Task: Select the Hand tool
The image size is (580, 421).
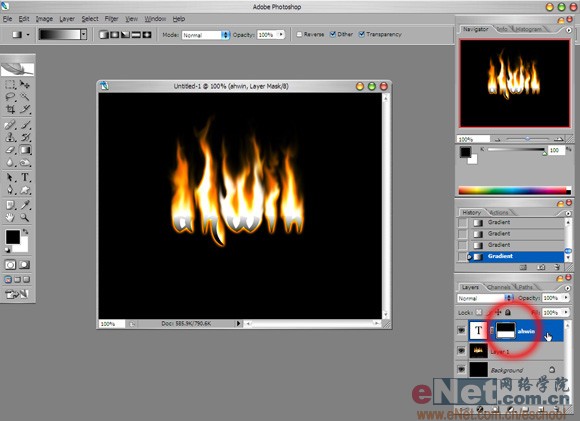Action: click(x=10, y=218)
